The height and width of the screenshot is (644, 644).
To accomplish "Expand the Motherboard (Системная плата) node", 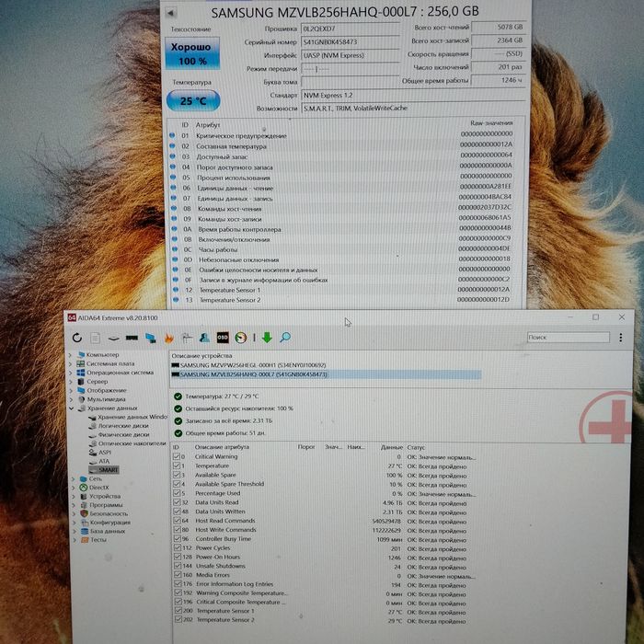I will (71, 364).
